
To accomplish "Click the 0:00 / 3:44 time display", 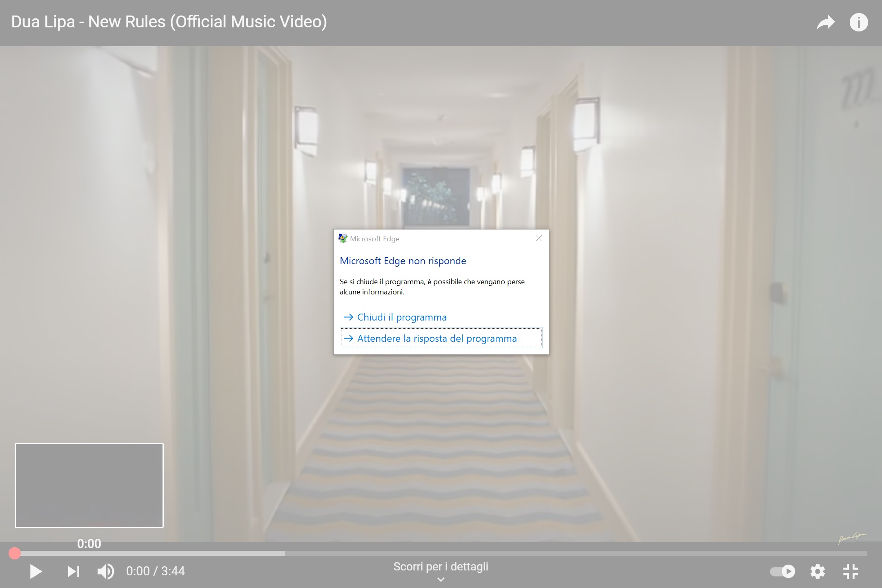I will click(156, 571).
